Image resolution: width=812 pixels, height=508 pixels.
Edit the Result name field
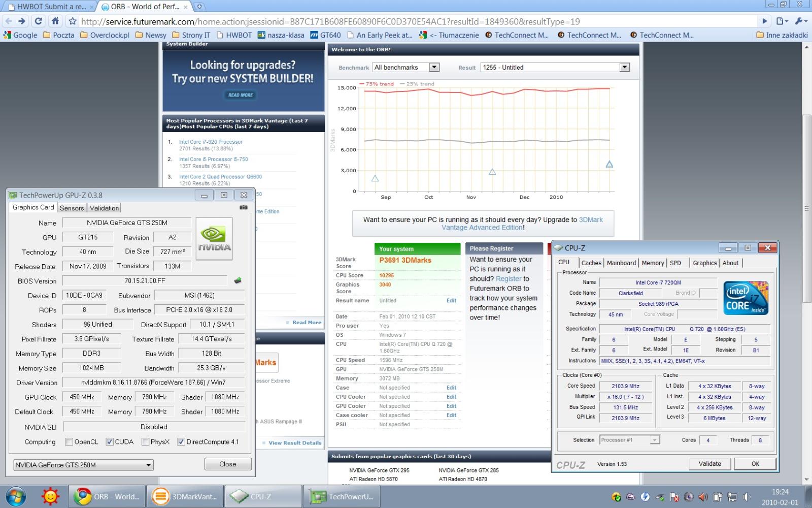point(451,301)
